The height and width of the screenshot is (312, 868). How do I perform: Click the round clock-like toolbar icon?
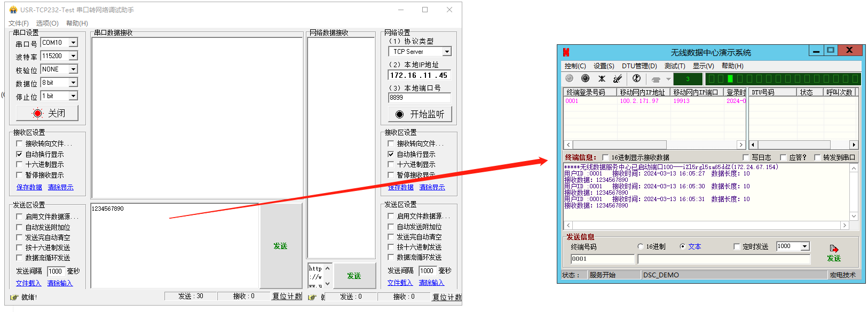tap(636, 78)
